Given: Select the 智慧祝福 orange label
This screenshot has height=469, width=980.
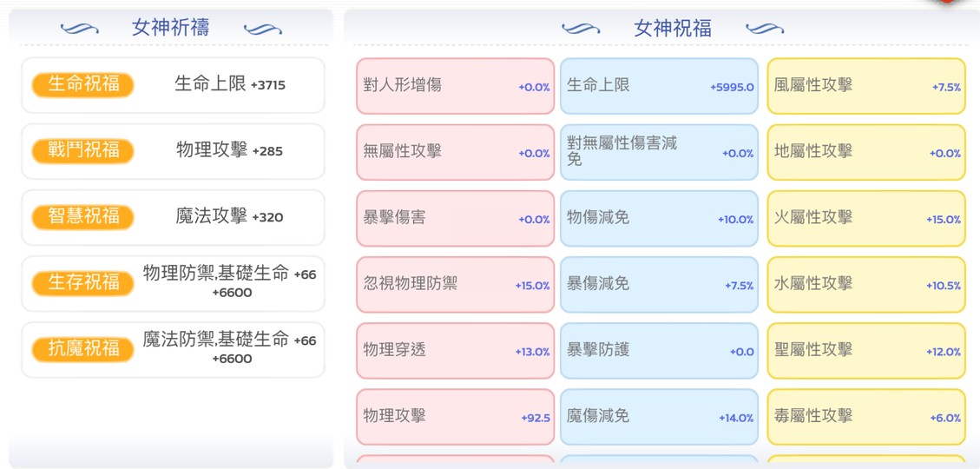Looking at the screenshot, I should 83,216.
